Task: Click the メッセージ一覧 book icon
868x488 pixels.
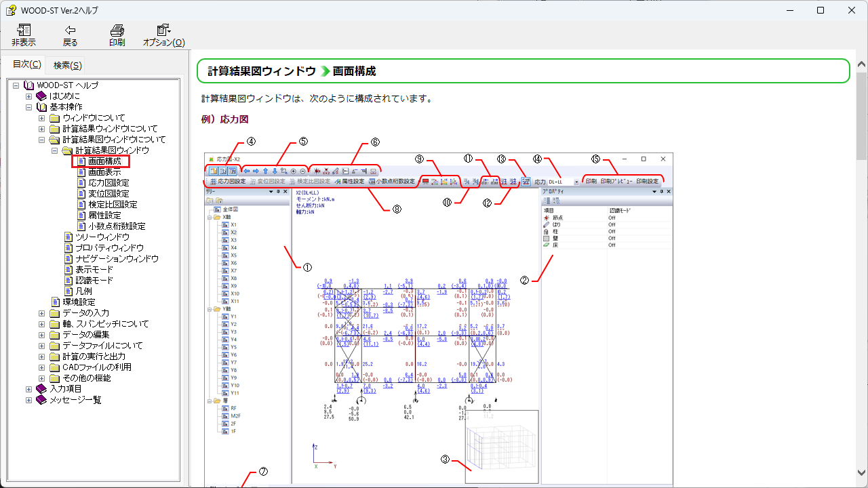Action: tap(41, 400)
